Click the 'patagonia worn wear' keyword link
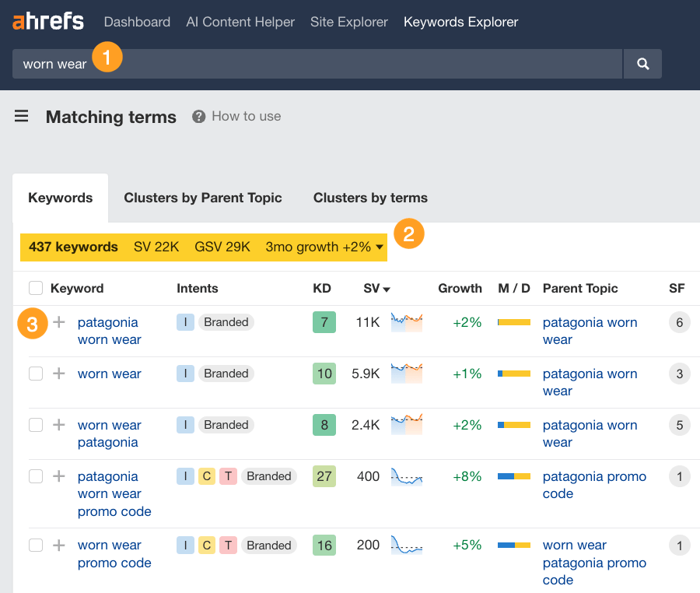Viewport: 700px width, 593px height. pos(108,330)
